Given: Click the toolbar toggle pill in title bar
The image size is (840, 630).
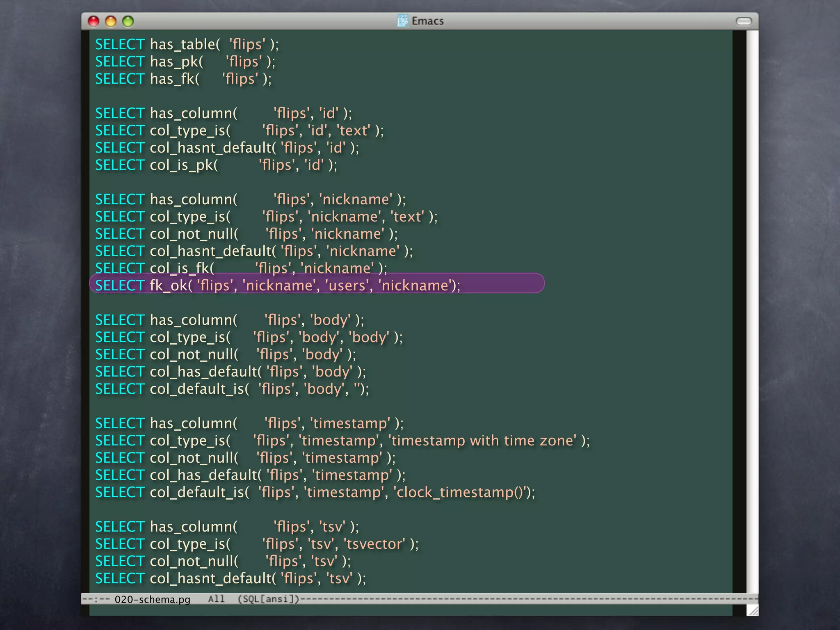Looking at the screenshot, I should (744, 21).
